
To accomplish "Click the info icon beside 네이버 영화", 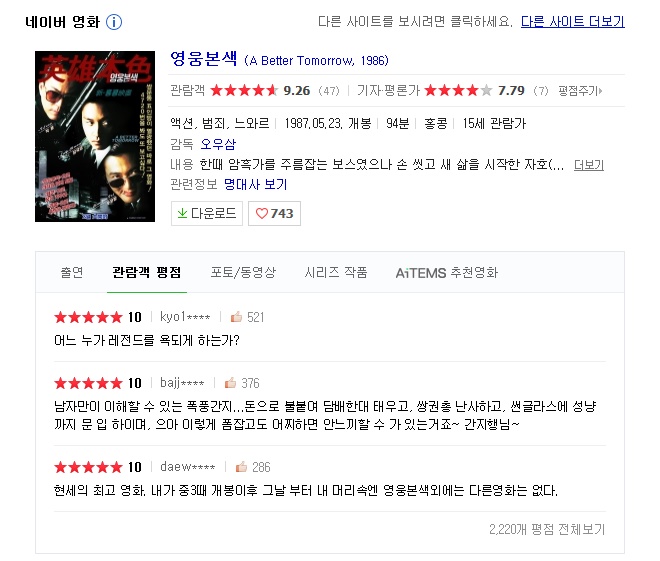I will 114,22.
